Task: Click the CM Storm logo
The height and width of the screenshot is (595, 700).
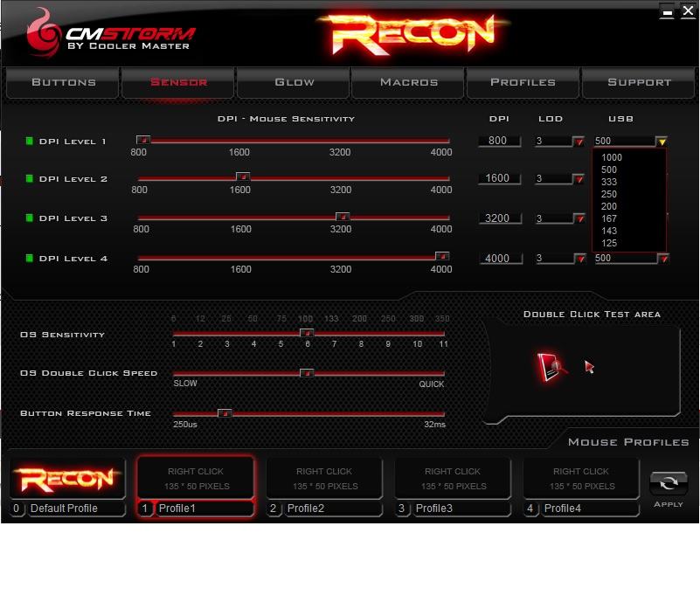Action: click(110, 33)
